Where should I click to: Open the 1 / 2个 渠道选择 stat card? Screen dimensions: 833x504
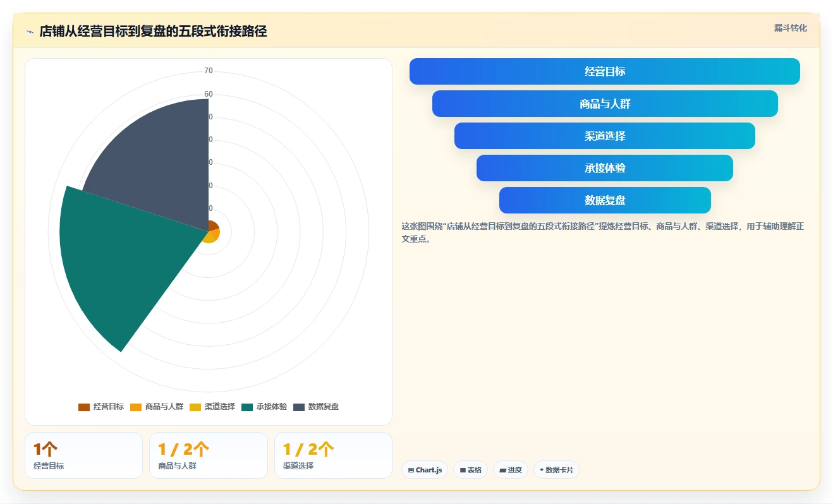[333, 455]
